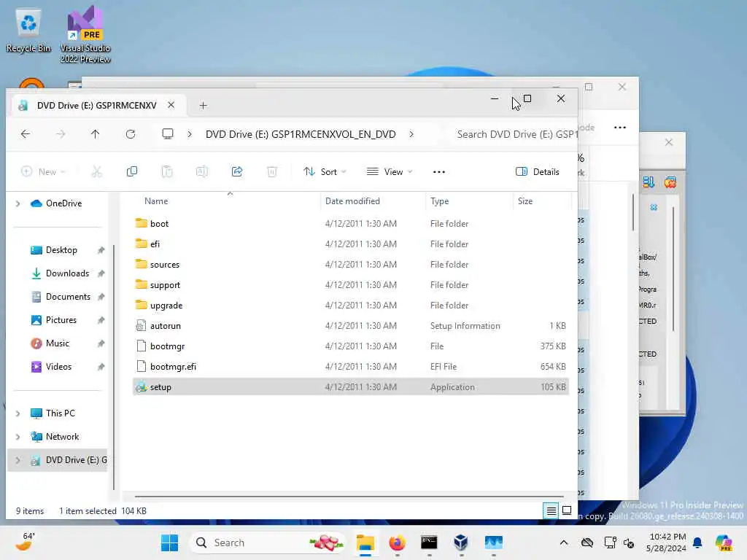This screenshot has height=560, width=747.
Task: Sort by the Type column header
Action: tap(439, 201)
